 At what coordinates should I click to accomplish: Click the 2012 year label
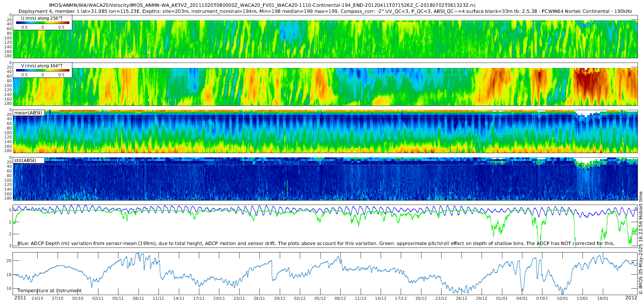(x=631, y=298)
